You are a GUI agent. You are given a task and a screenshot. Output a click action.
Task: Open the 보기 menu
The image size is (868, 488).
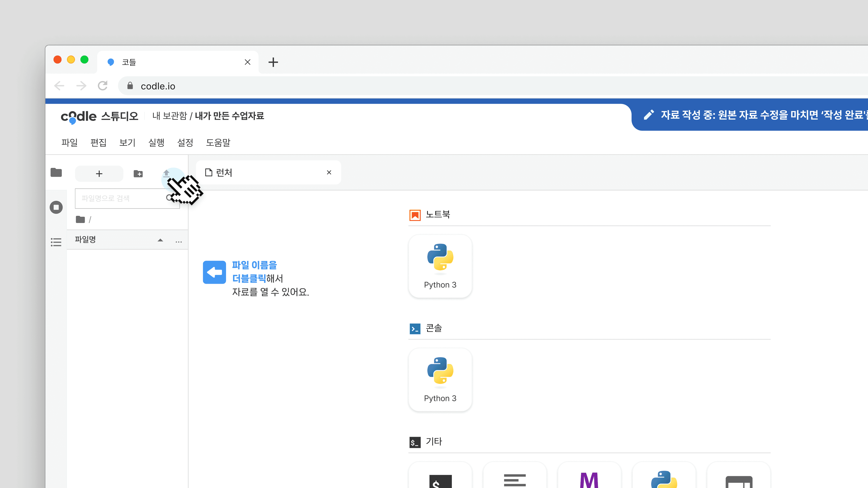point(127,143)
